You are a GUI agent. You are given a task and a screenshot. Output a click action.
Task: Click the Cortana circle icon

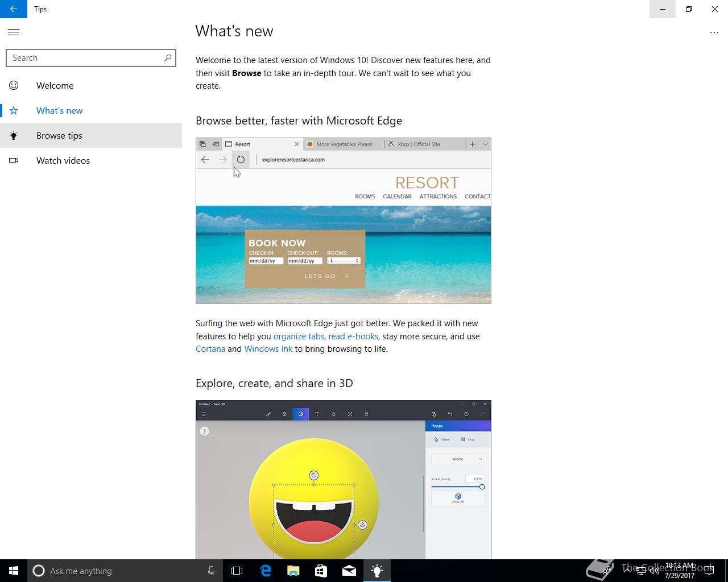point(38,571)
